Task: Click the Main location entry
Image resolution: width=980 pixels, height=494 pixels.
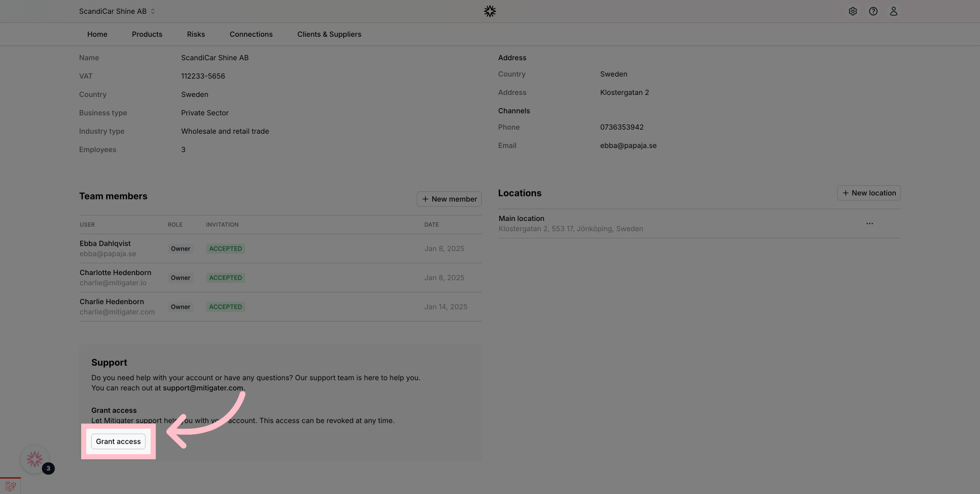Action: [521, 218]
